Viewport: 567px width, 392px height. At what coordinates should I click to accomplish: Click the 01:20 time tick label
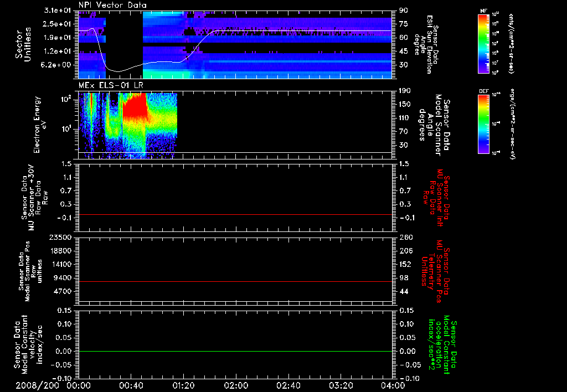183,385
